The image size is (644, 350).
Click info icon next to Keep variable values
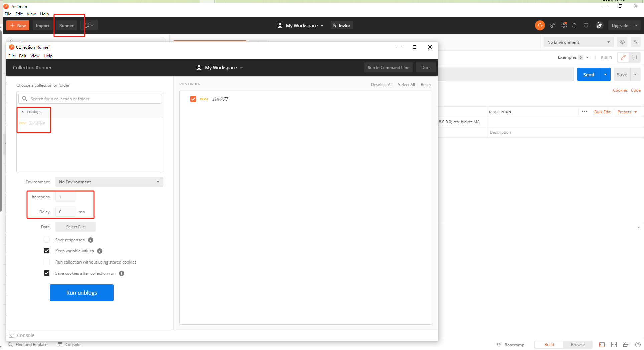click(100, 251)
